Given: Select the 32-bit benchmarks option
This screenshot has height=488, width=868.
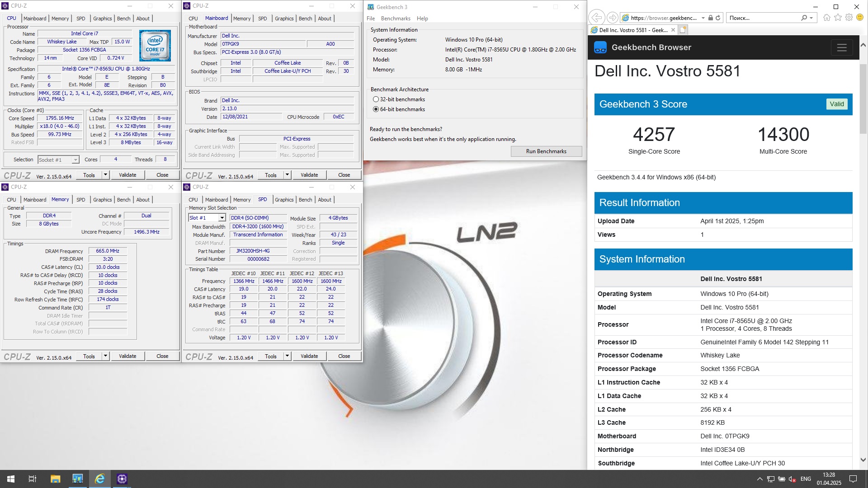Looking at the screenshot, I should 376,99.
